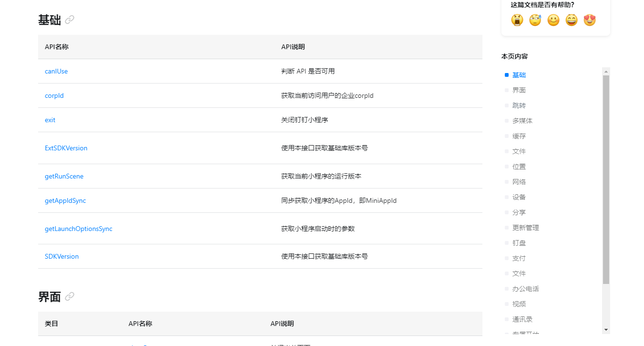Open the ExtSDKVersion API link

[66, 148]
